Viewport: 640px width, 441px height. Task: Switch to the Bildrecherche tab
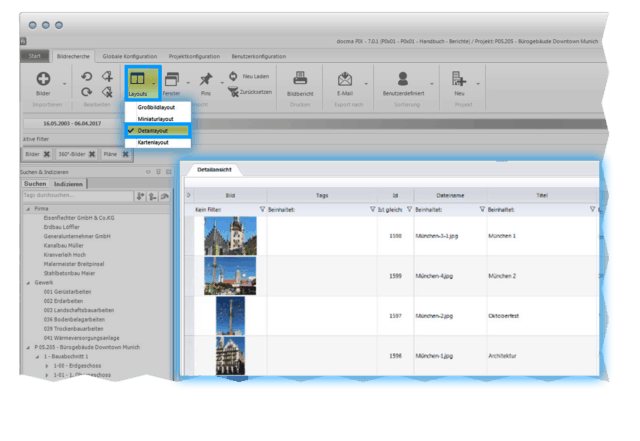[73, 56]
